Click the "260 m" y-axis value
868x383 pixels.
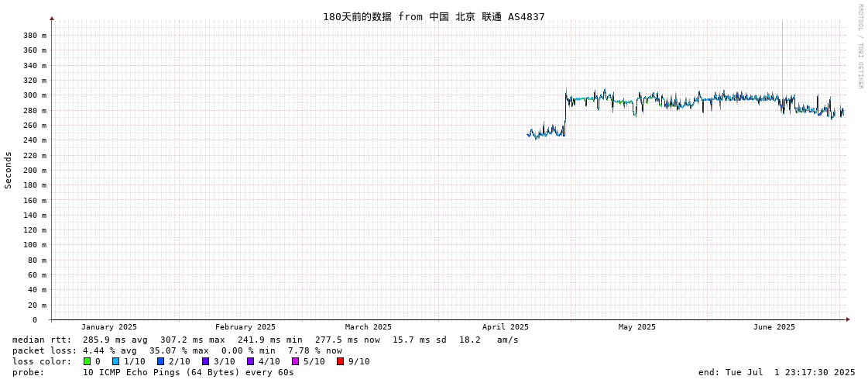tap(35, 126)
